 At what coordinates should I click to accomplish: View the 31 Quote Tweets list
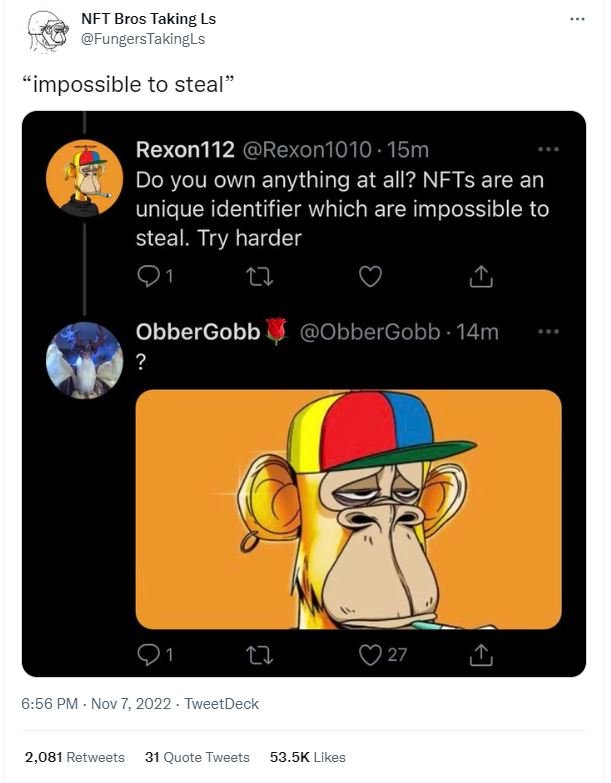[x=197, y=757]
